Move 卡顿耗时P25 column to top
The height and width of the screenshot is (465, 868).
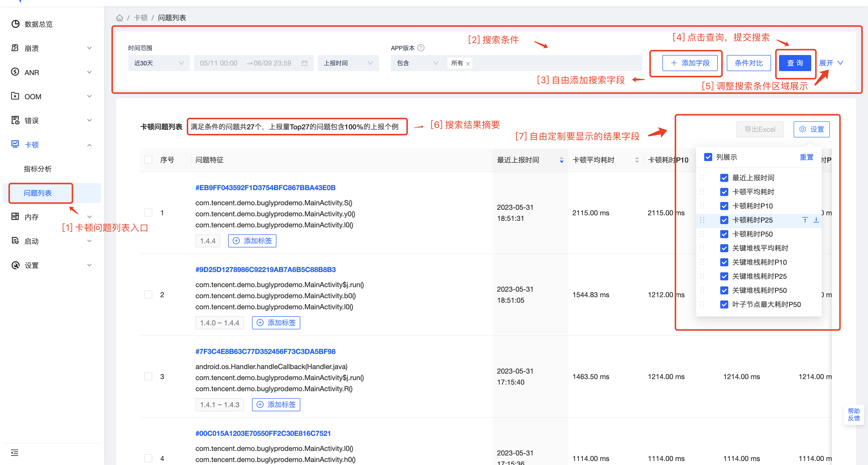[805, 220]
